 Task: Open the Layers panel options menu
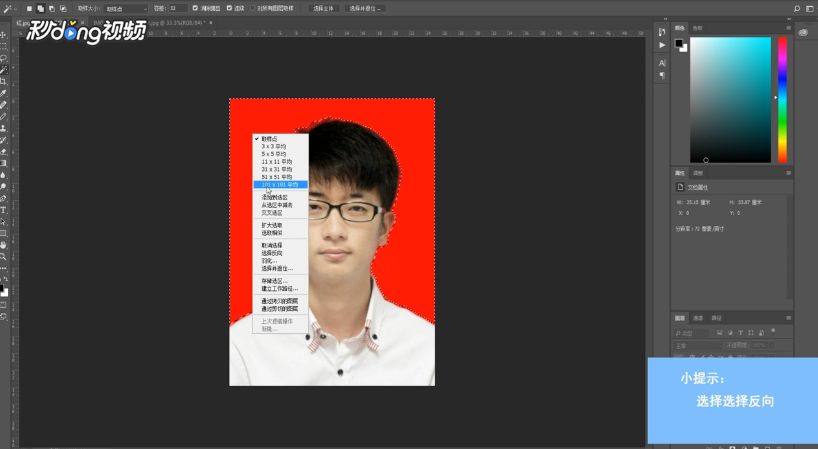[x=788, y=318]
